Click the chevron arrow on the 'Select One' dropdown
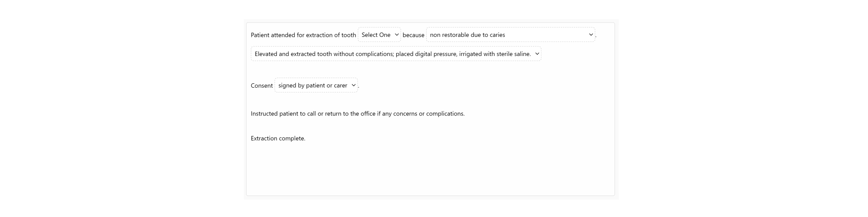 pos(397,35)
